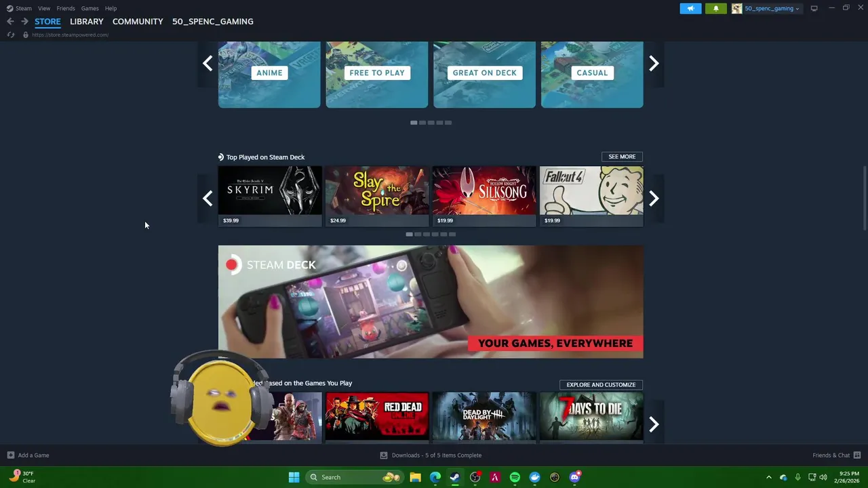
Task: Click the Windows taskbar Search box
Action: point(355,477)
